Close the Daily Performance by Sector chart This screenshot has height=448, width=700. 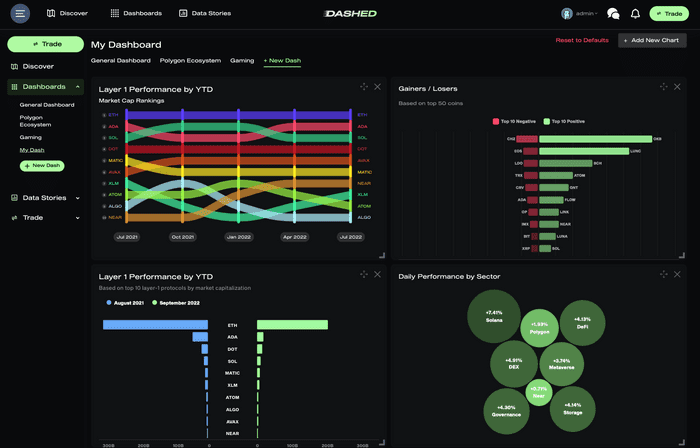678,274
